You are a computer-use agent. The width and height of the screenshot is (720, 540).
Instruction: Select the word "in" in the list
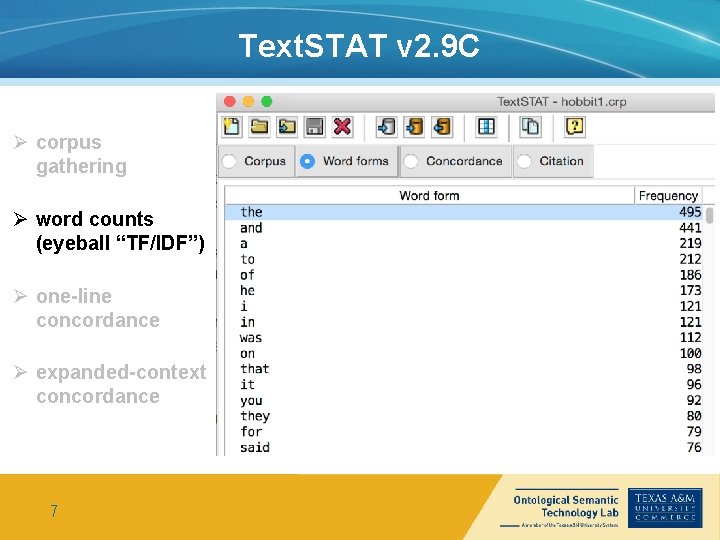click(x=247, y=322)
